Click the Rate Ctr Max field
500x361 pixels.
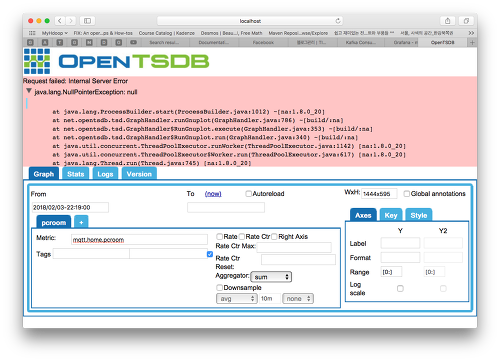(294, 247)
